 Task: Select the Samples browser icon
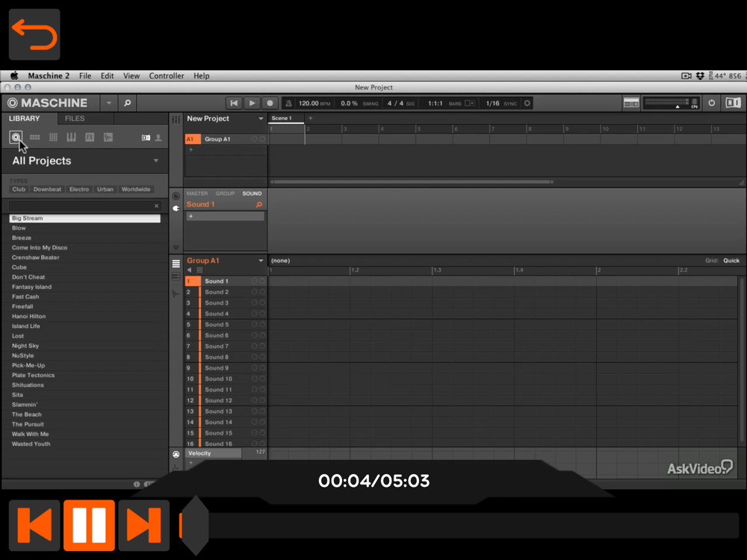point(108,137)
